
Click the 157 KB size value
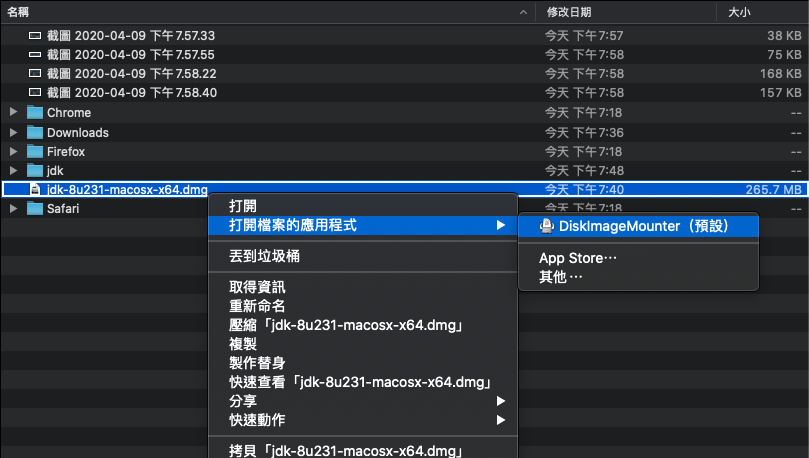click(x=781, y=93)
